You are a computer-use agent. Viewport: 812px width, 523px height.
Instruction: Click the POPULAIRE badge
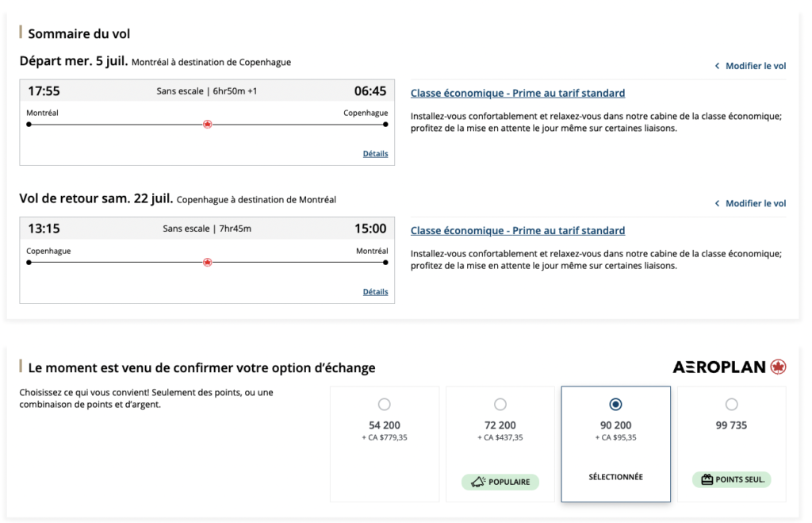(x=500, y=482)
